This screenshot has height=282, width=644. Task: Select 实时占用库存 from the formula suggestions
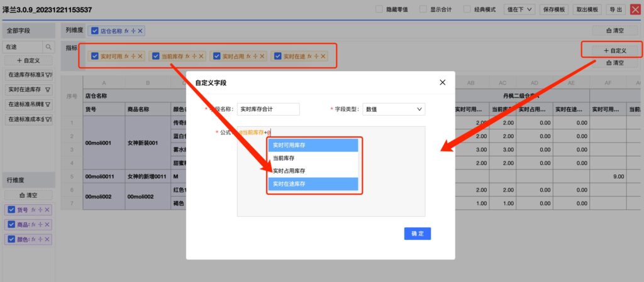tap(313, 171)
